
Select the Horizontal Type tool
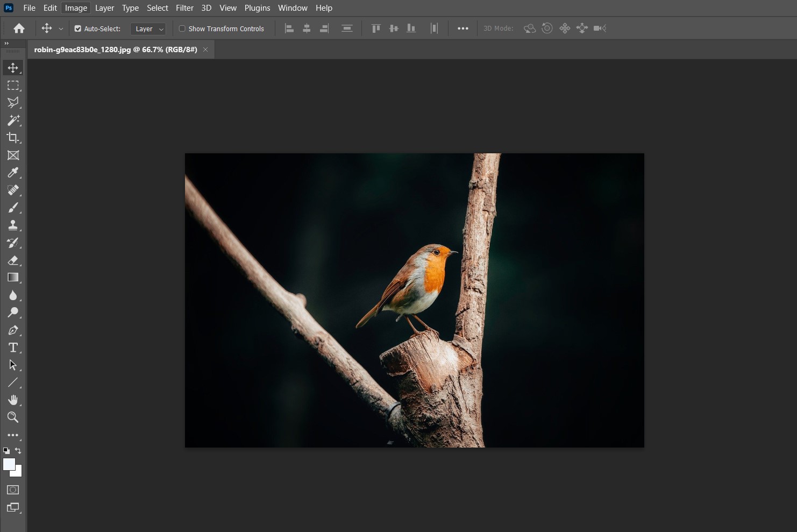[13, 347]
